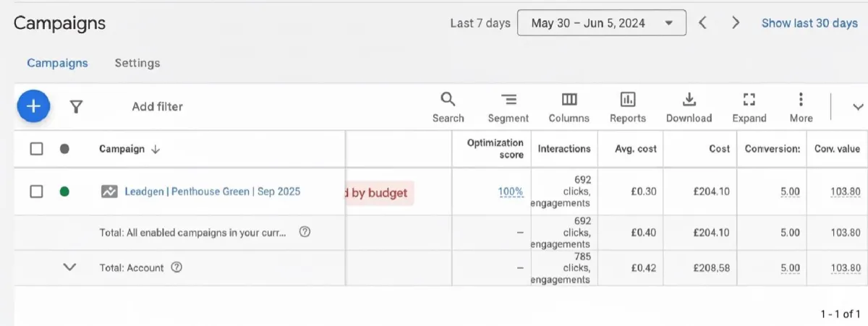This screenshot has height=326, width=868.
Task: Open the Columns editor
Action: click(x=569, y=106)
